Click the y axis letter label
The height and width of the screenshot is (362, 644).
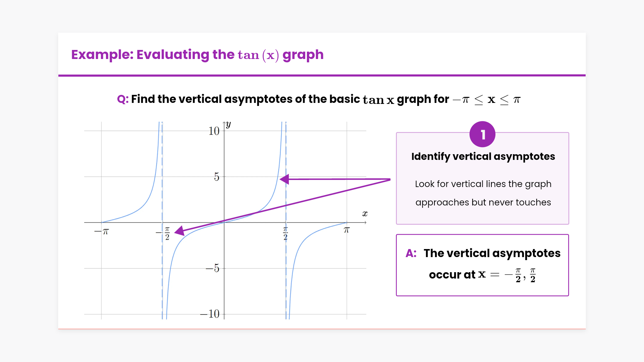tap(228, 125)
